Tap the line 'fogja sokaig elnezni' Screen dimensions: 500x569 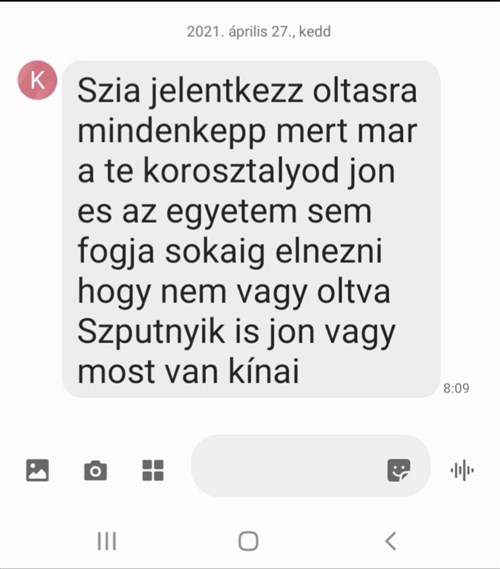230,252
